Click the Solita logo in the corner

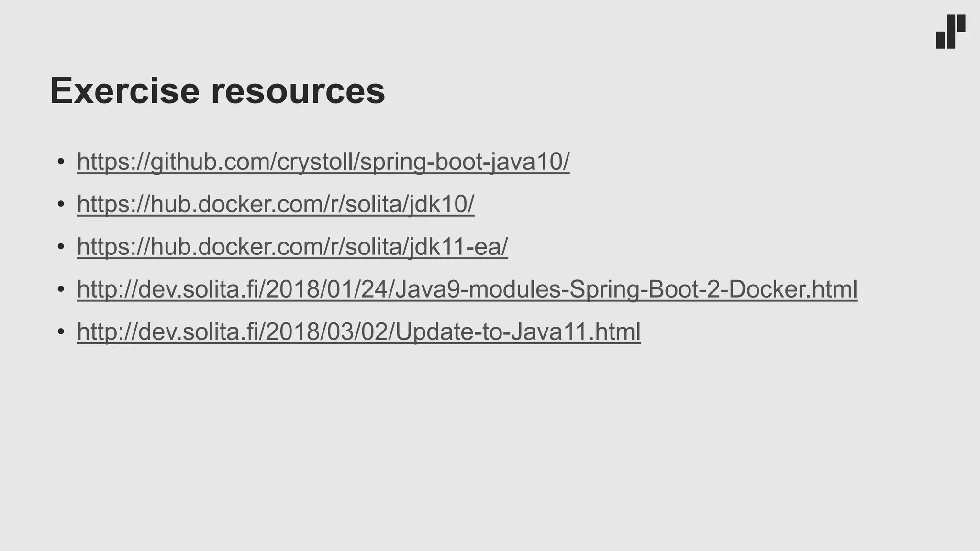click(950, 32)
